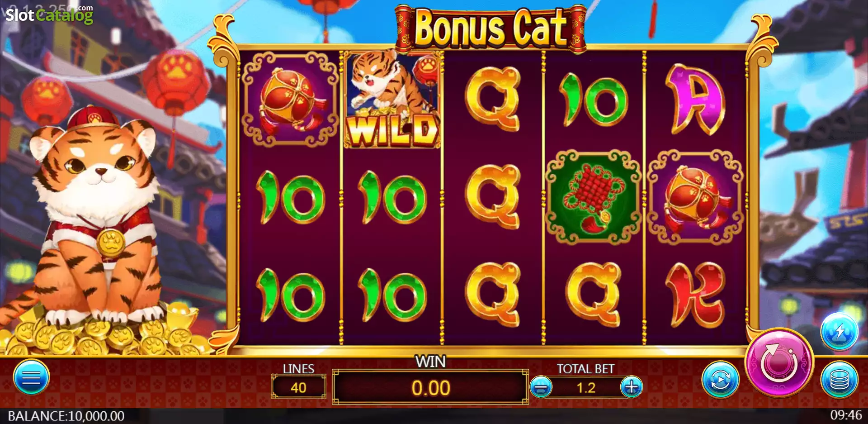Increase total bet with plus button

point(632,387)
